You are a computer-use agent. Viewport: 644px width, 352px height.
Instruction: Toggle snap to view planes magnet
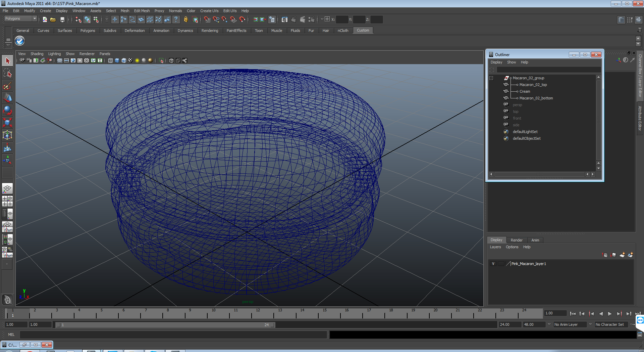click(x=233, y=20)
